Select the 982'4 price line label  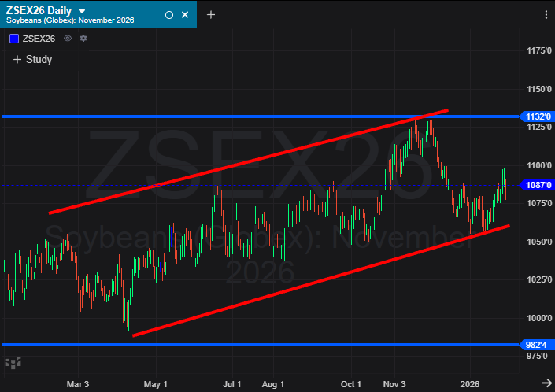tap(538, 345)
